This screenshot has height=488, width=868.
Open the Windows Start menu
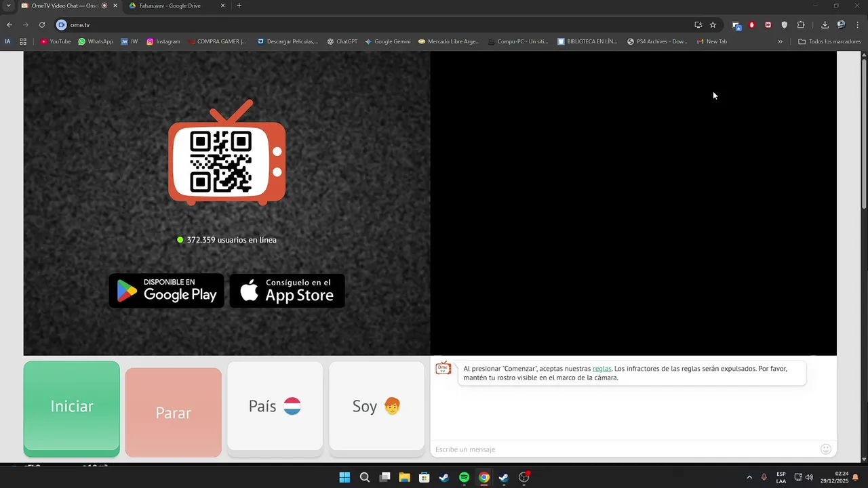[x=344, y=477]
